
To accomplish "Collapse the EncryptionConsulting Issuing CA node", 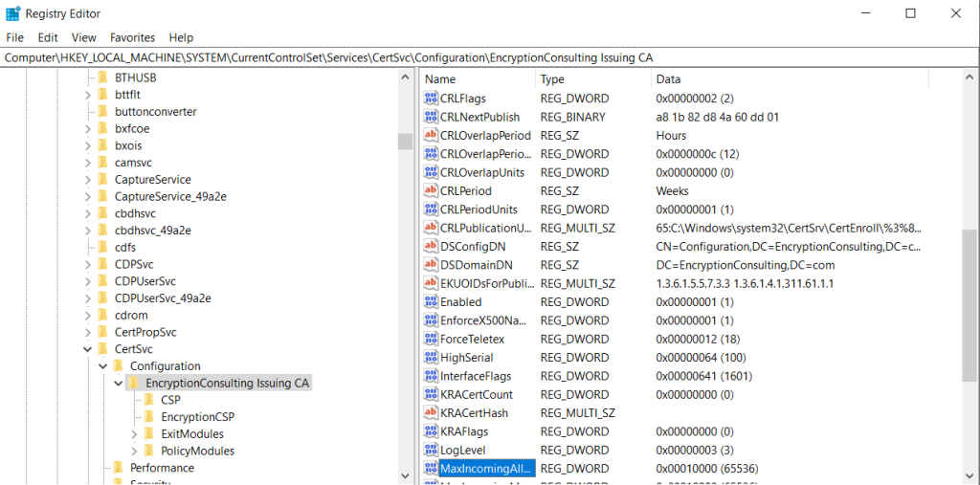I will (118, 383).
